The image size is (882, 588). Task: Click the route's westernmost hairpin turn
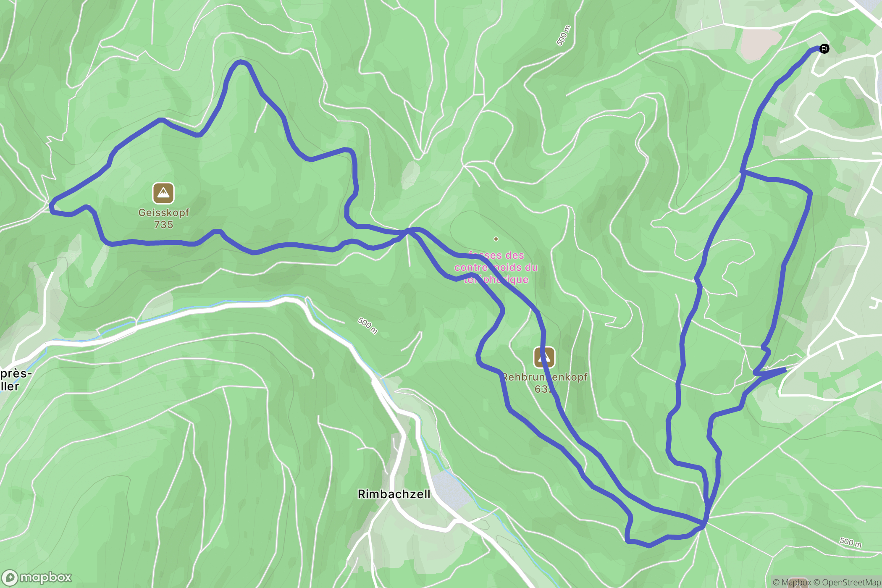pos(52,207)
